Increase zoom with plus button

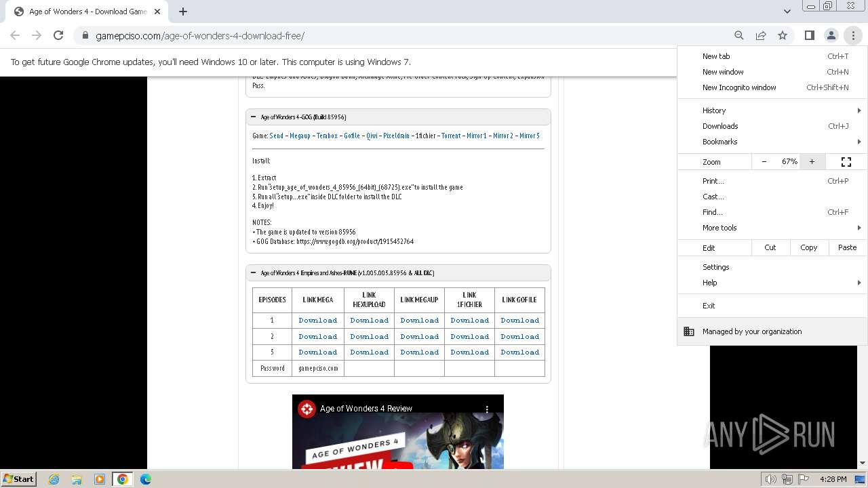(x=812, y=161)
